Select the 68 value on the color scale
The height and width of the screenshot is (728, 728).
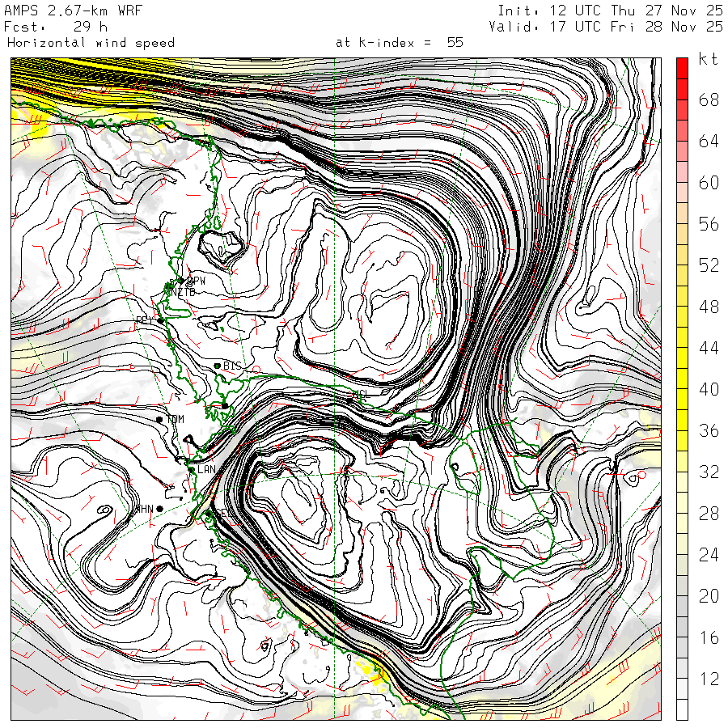coord(709,99)
